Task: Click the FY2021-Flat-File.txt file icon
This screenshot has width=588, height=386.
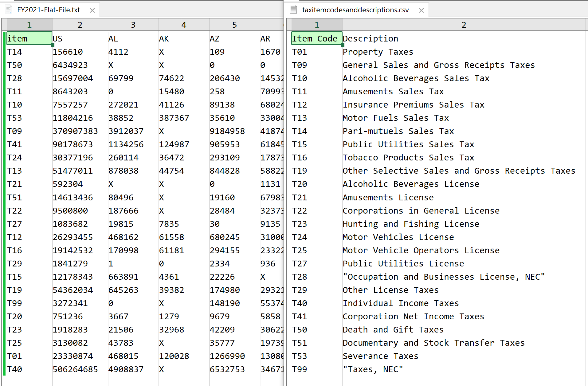Action: click(x=9, y=10)
